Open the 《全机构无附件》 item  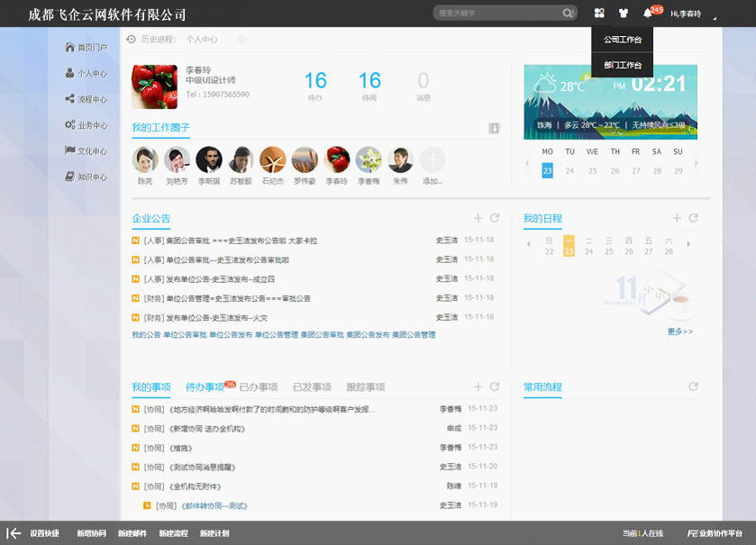tap(195, 486)
